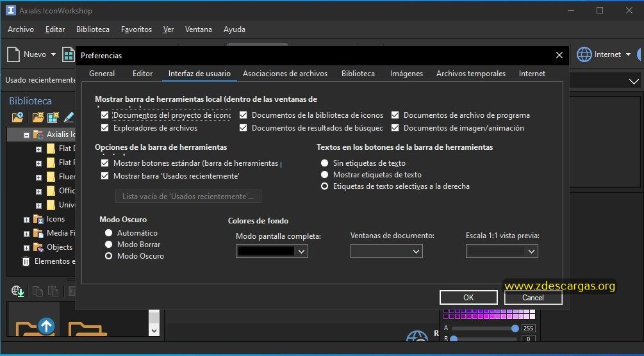Switch to the General tab
This screenshot has width=644, height=356.
coord(102,74)
